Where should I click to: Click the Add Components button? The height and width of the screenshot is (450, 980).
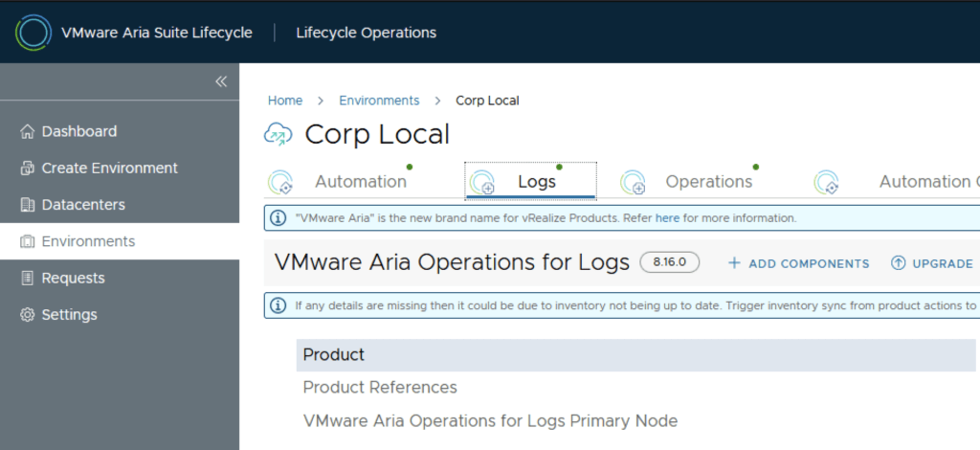point(798,263)
